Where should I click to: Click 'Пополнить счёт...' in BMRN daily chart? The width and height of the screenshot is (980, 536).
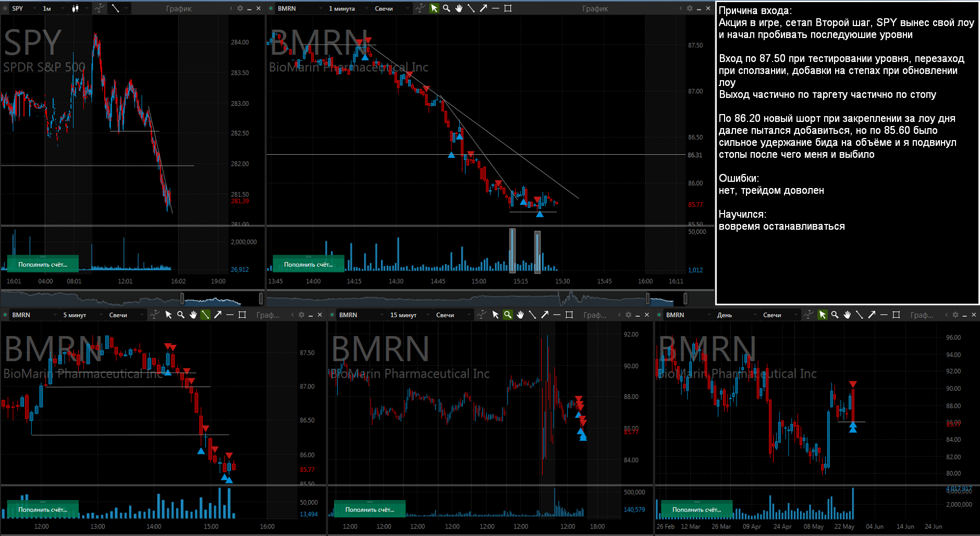pyautogui.click(x=696, y=509)
